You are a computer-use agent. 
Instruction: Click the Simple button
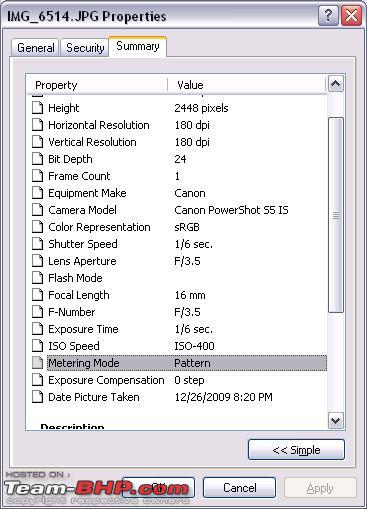point(296,450)
